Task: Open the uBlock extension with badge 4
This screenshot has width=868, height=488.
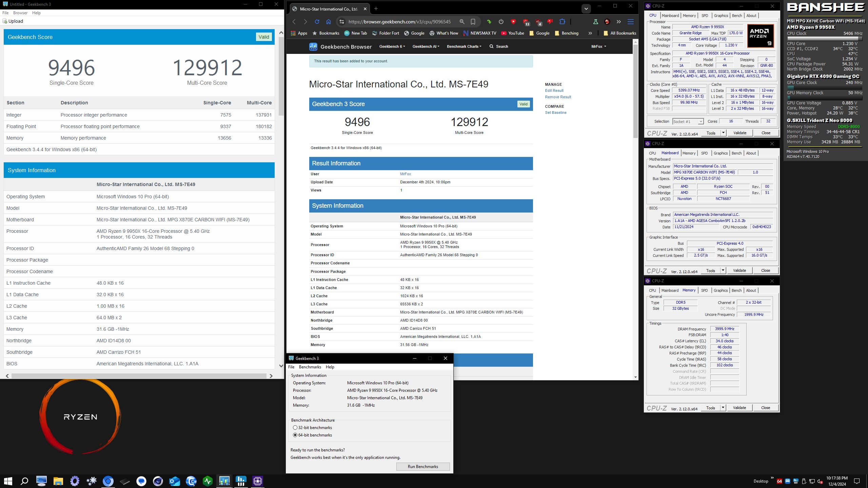Action: tap(538, 22)
